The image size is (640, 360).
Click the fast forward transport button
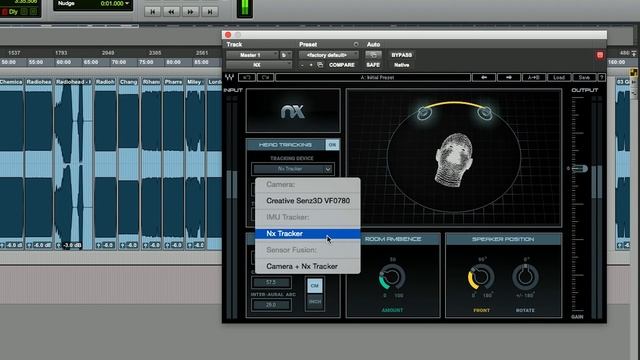190,11
